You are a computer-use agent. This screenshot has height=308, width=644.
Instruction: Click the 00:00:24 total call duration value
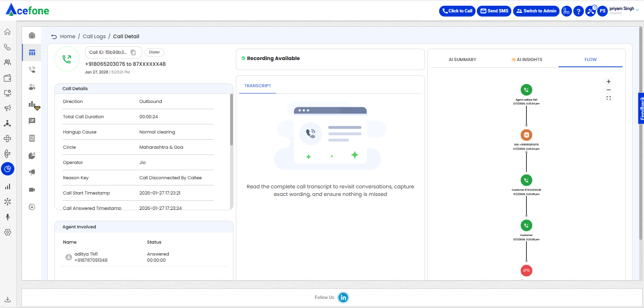point(148,117)
